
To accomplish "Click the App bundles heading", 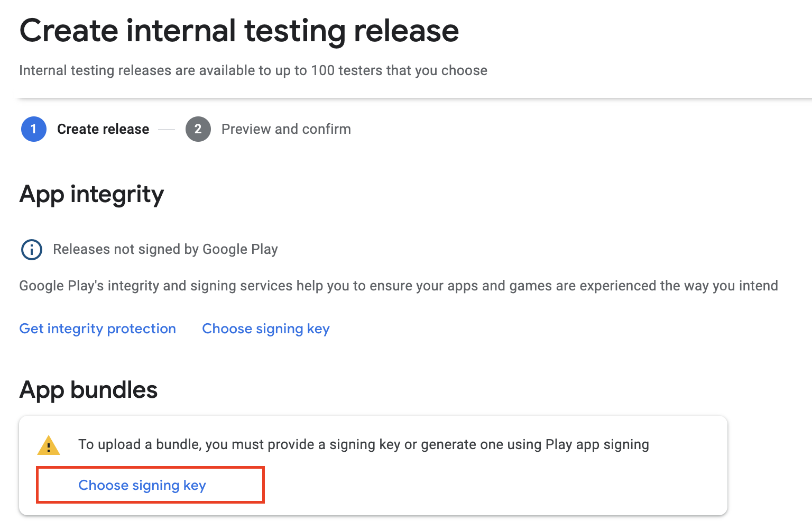I will (x=88, y=390).
